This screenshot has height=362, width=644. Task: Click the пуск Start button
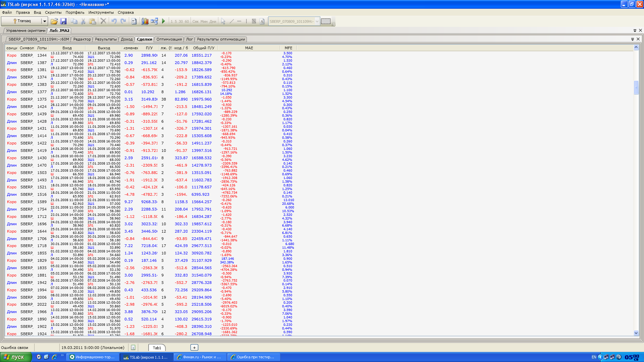point(15,357)
